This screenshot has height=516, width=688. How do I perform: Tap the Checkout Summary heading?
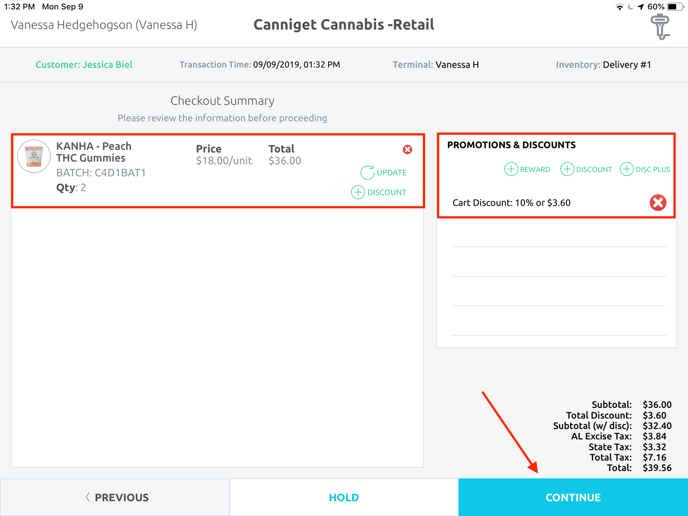pos(222,100)
